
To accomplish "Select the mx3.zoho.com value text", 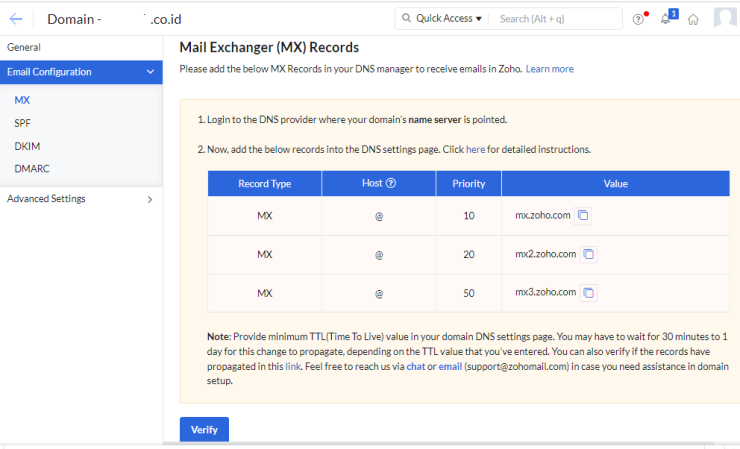I will [546, 292].
